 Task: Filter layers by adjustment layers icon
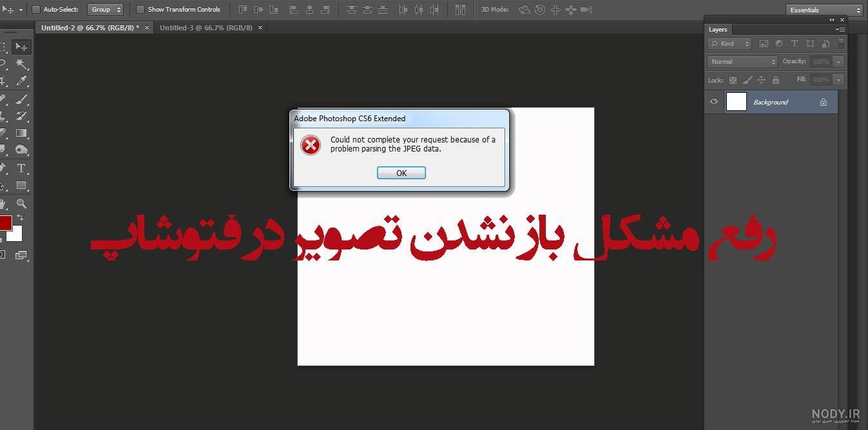pyautogui.click(x=779, y=44)
